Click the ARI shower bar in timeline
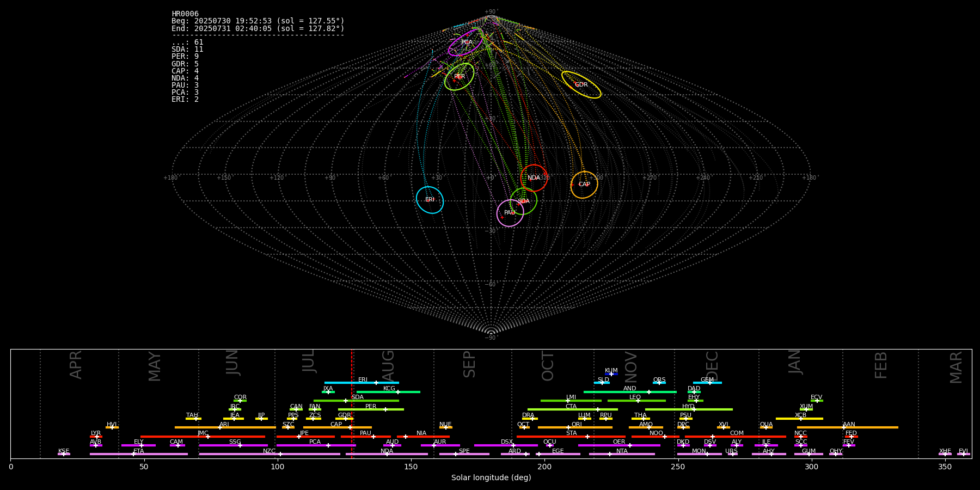Image resolution: width=980 pixels, height=490 pixels. [x=225, y=427]
